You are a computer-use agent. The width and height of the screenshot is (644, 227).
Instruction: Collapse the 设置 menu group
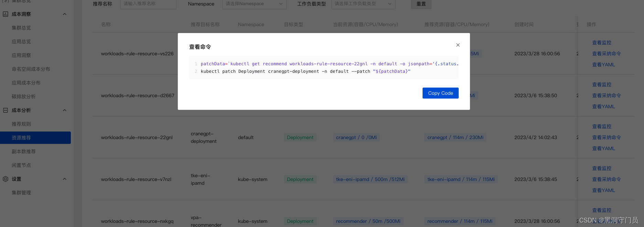click(x=65, y=179)
